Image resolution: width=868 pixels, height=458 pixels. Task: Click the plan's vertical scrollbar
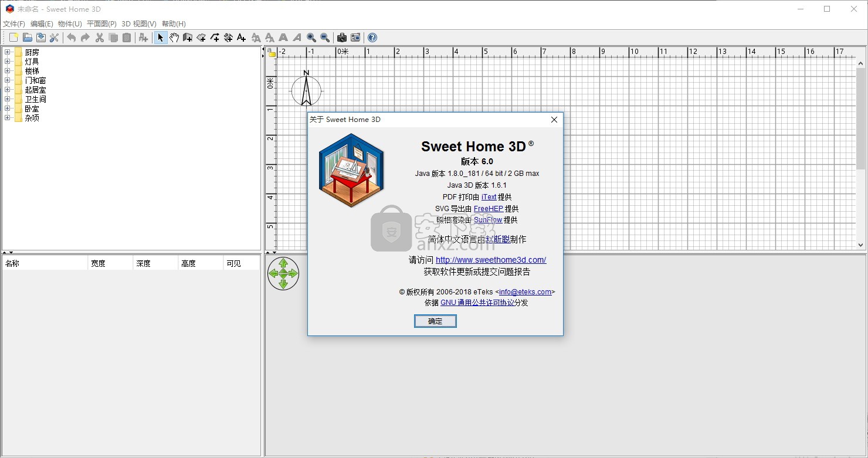coord(861,154)
